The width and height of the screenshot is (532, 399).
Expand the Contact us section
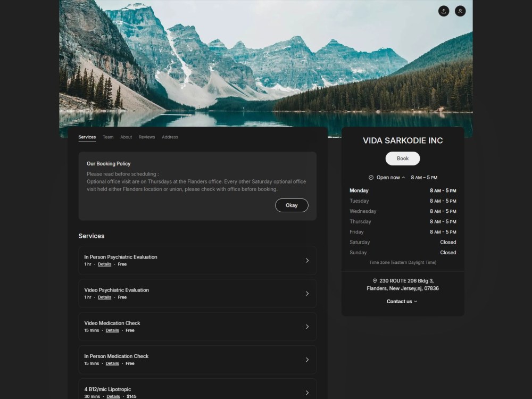402,301
